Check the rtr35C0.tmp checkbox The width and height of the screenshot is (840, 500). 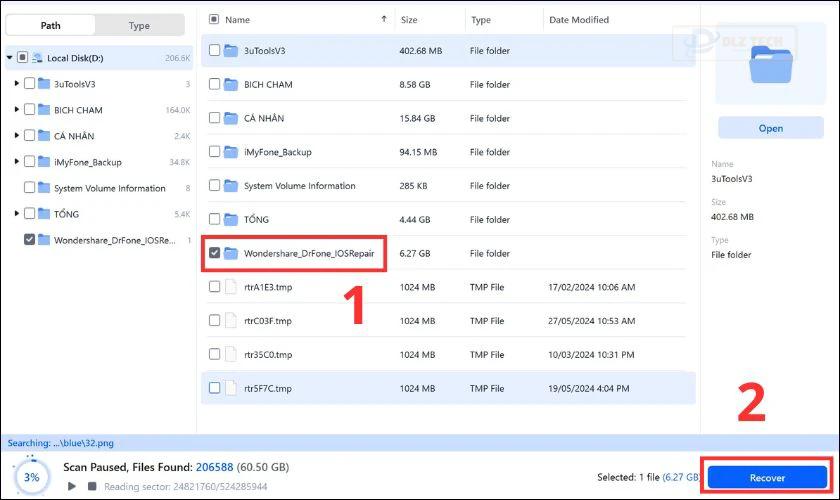pos(214,354)
